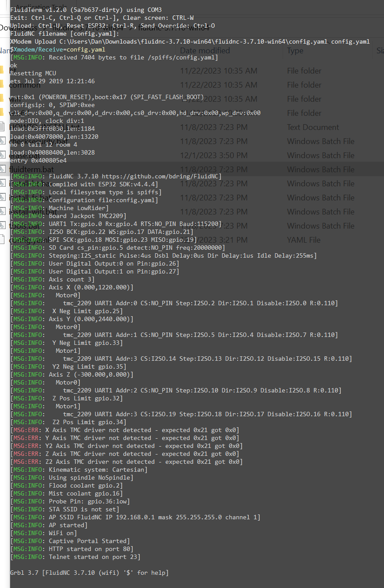Select the 'ets Jul 29 2019 12:21:46' line

point(52,81)
